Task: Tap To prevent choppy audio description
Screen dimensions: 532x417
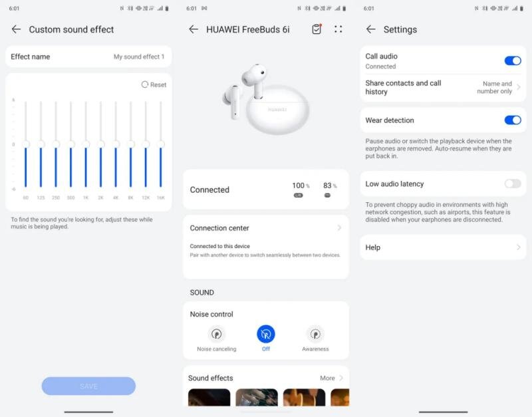Action: tap(438, 212)
